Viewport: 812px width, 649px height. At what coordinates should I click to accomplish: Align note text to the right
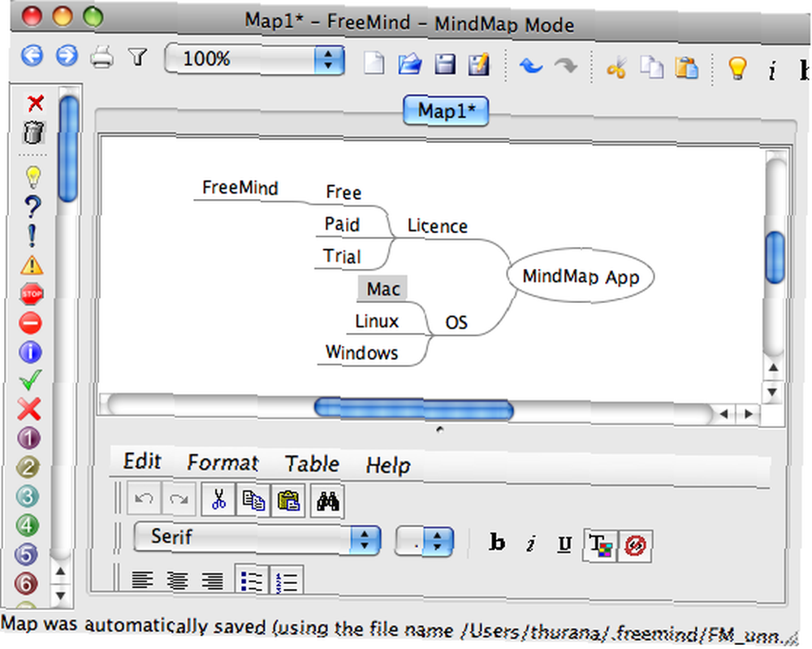click(x=212, y=581)
